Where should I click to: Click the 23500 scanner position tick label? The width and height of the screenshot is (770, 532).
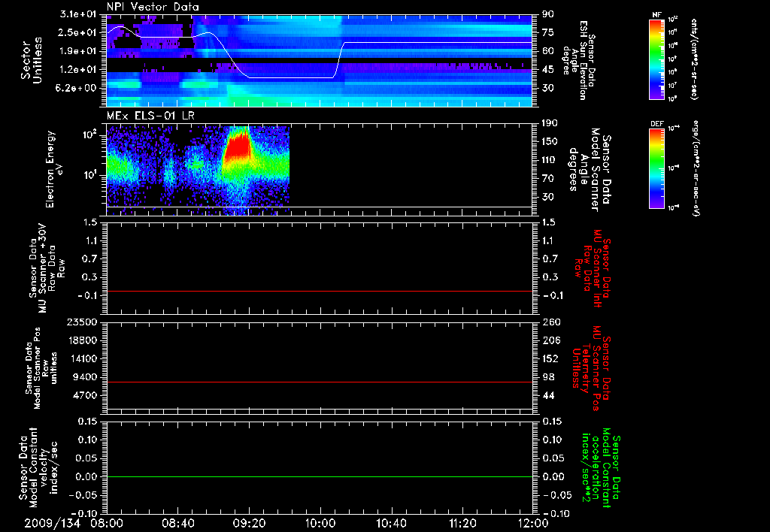tap(81, 322)
